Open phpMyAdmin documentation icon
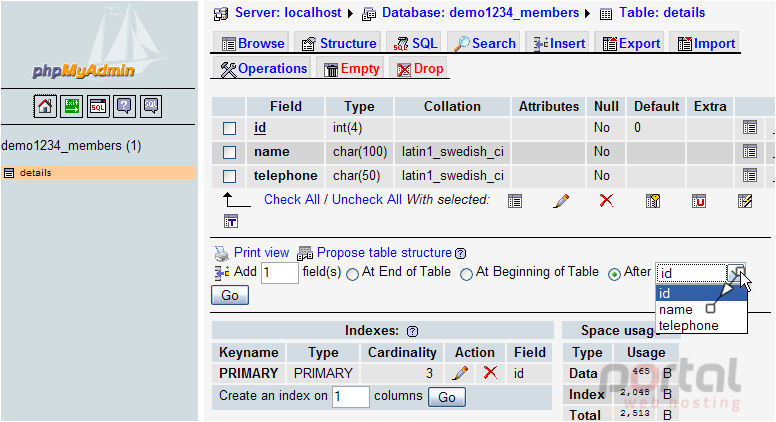The height and width of the screenshot is (422, 776). (124, 106)
